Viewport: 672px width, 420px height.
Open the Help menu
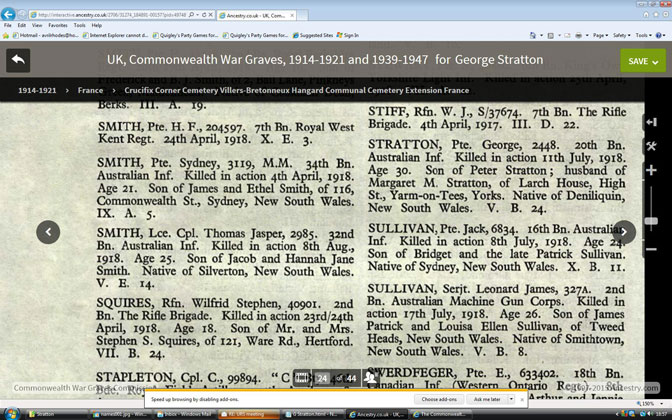click(x=96, y=25)
